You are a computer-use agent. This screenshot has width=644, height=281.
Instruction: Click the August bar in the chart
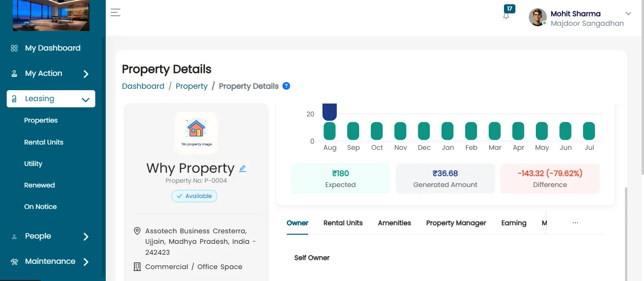330,131
